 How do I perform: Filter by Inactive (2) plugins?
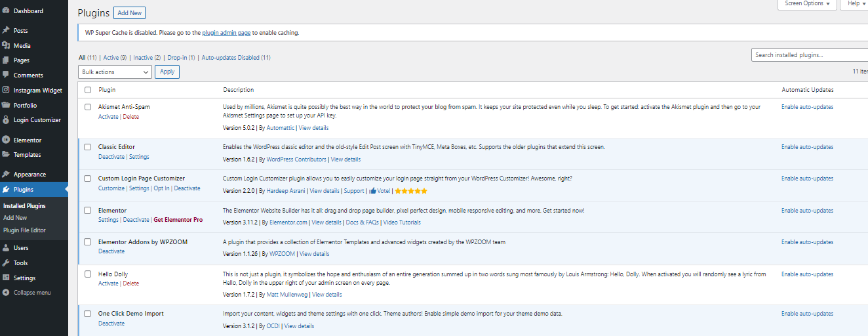coord(147,58)
